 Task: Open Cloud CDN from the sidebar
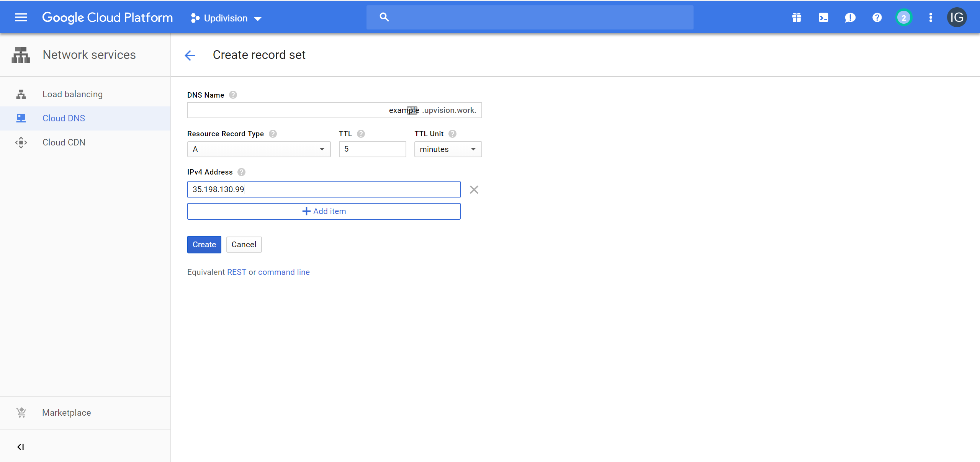pos(64,142)
